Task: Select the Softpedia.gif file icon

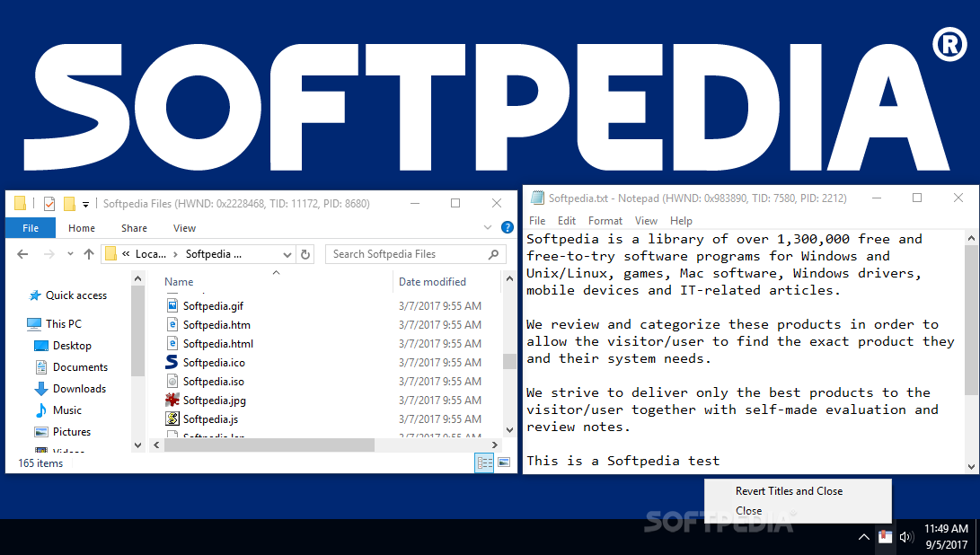Action: click(172, 305)
